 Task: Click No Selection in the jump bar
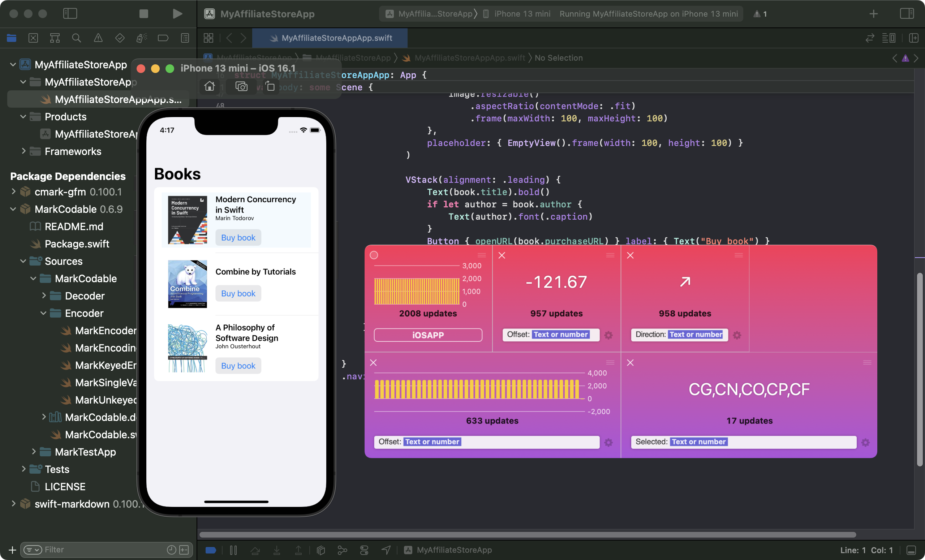558,58
